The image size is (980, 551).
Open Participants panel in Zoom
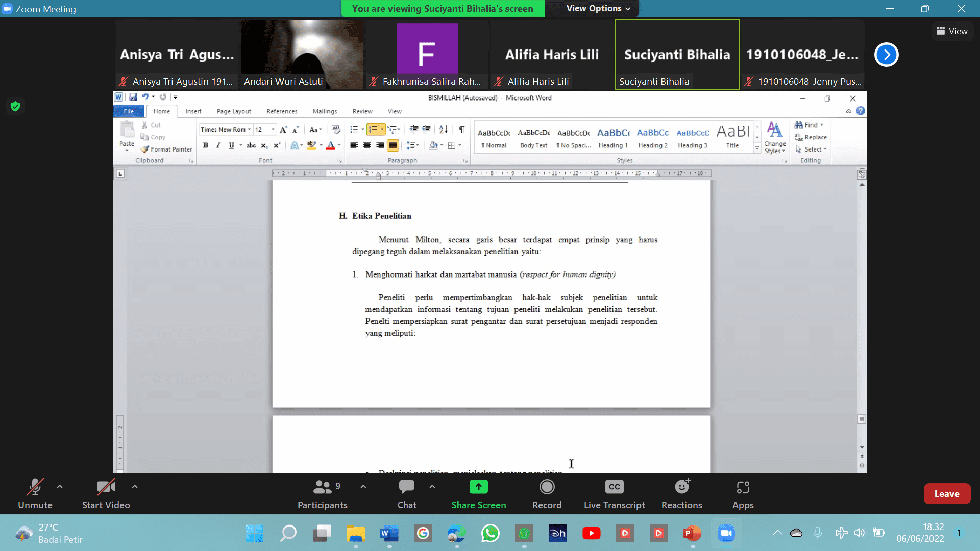click(323, 494)
